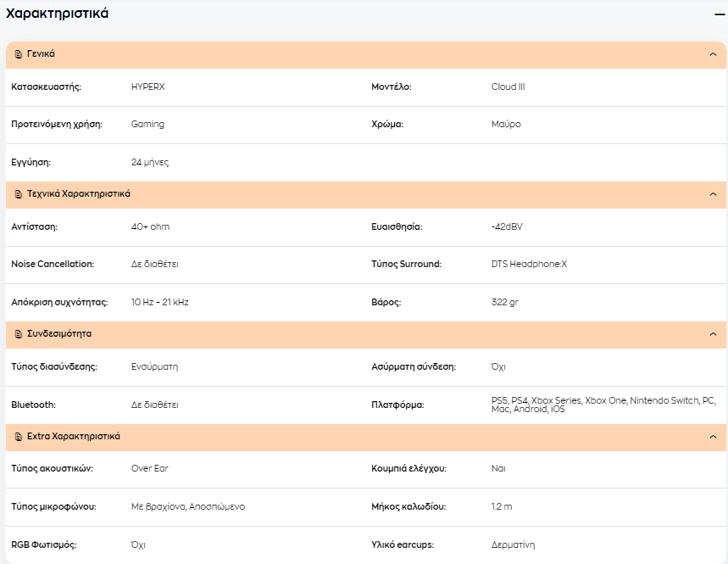Collapse the Συνδεσιμότητα section chevron
This screenshot has width=728, height=564.
pyautogui.click(x=713, y=334)
